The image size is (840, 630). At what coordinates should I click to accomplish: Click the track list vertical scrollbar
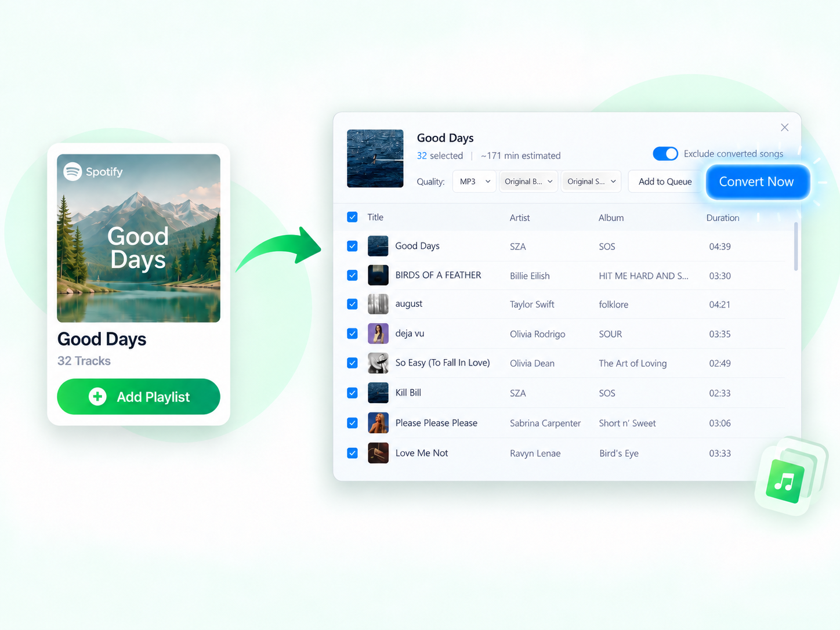click(795, 247)
